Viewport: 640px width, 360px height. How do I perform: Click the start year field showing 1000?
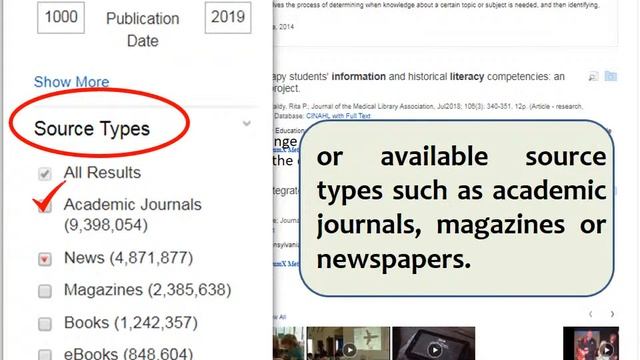tap(61, 18)
